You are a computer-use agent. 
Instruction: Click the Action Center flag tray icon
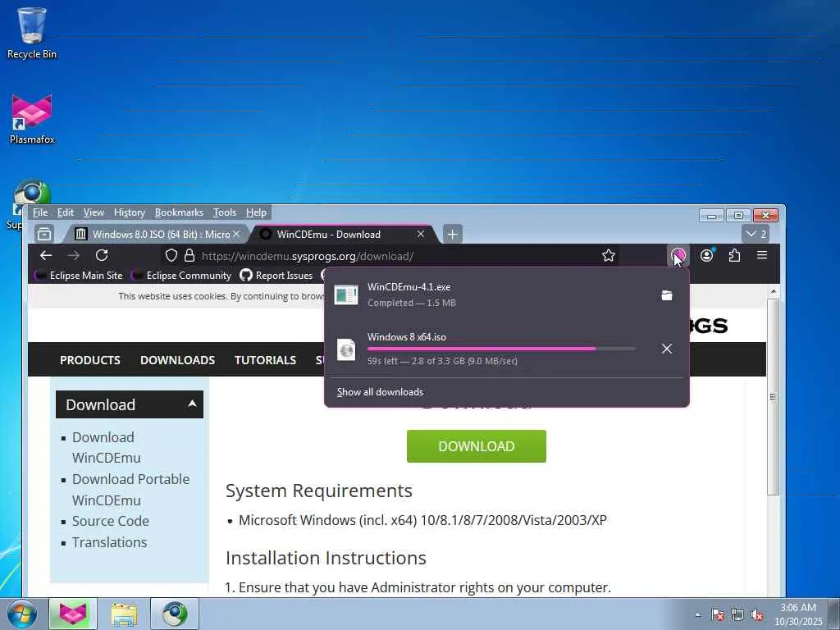[718, 614]
